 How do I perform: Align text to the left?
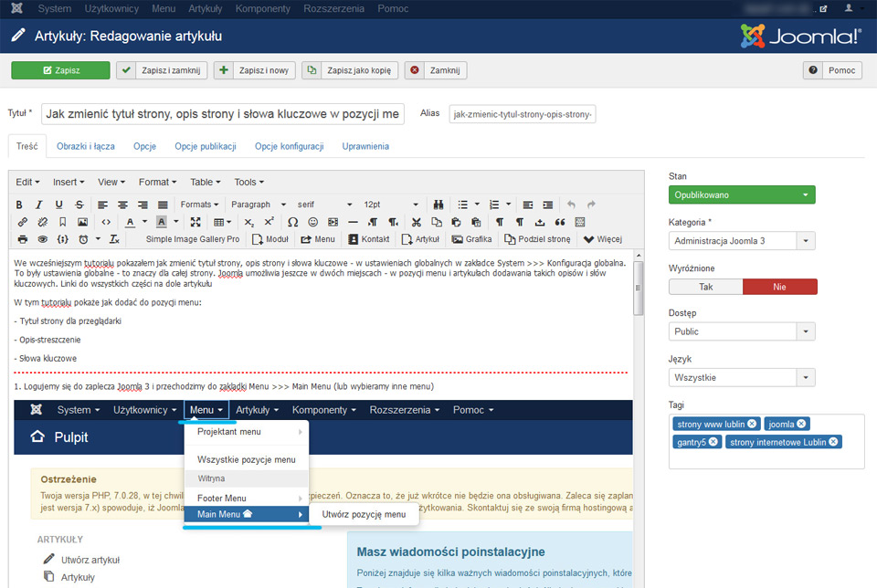pos(102,205)
